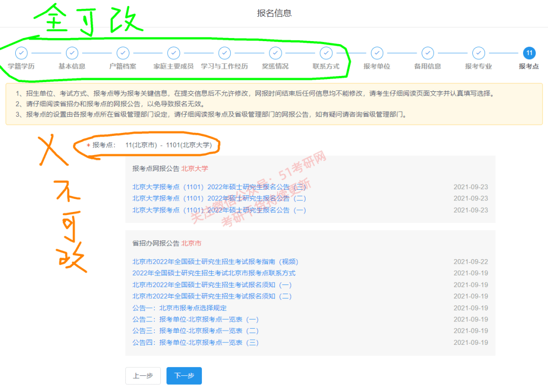
Task: Click the blue 下一步 button
Action: (184, 376)
